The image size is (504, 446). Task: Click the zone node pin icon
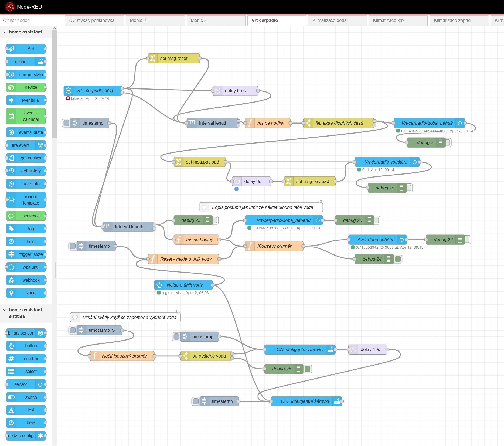[x=11, y=293]
